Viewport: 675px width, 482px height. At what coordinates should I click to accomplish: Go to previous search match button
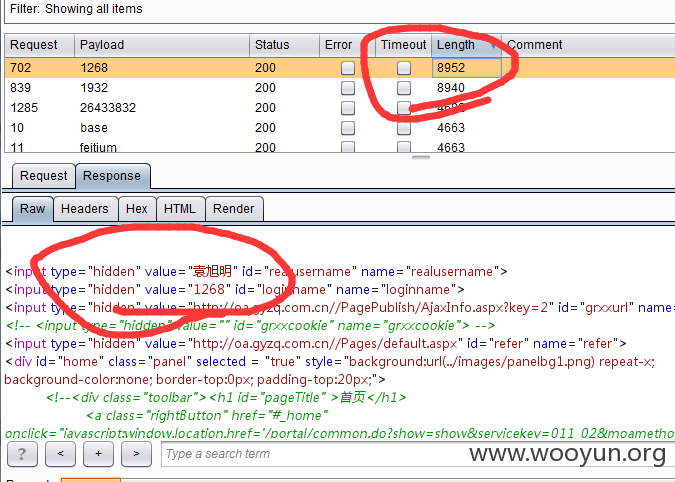[x=60, y=454]
